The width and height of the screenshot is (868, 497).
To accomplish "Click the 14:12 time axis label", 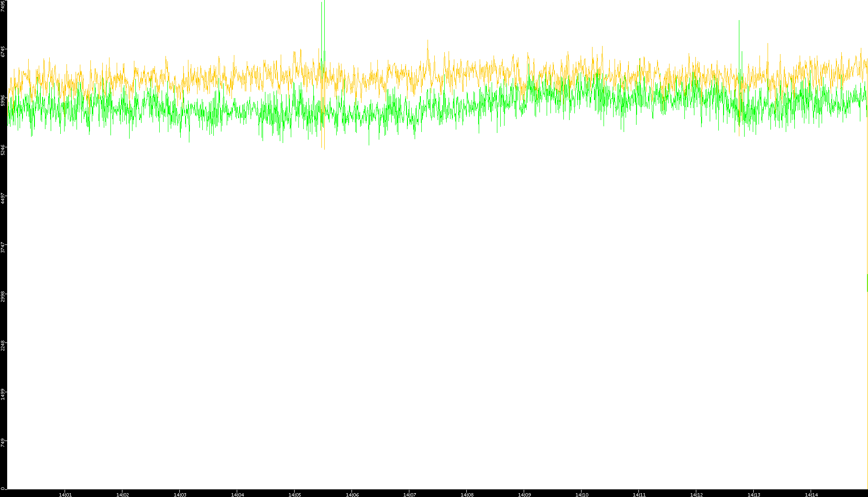I will click(696, 494).
